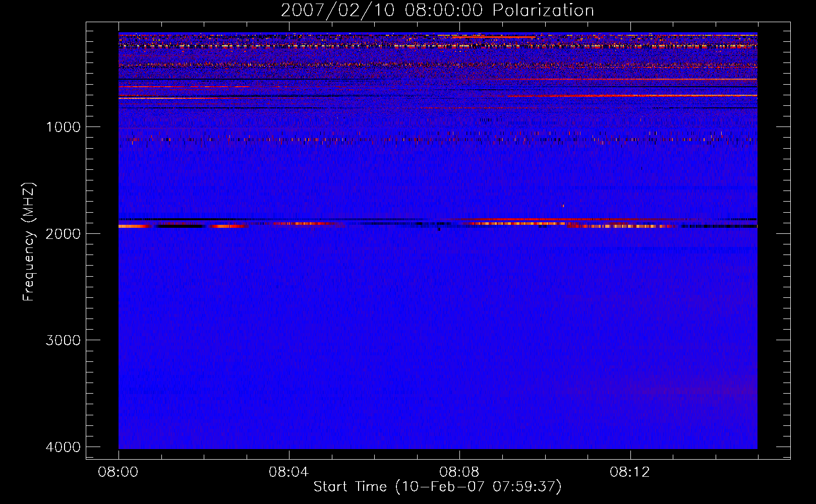Click the 'Start Time (10-Feb-07 07:59:37)' axis label
The height and width of the screenshot is (504, 816).
point(437,487)
